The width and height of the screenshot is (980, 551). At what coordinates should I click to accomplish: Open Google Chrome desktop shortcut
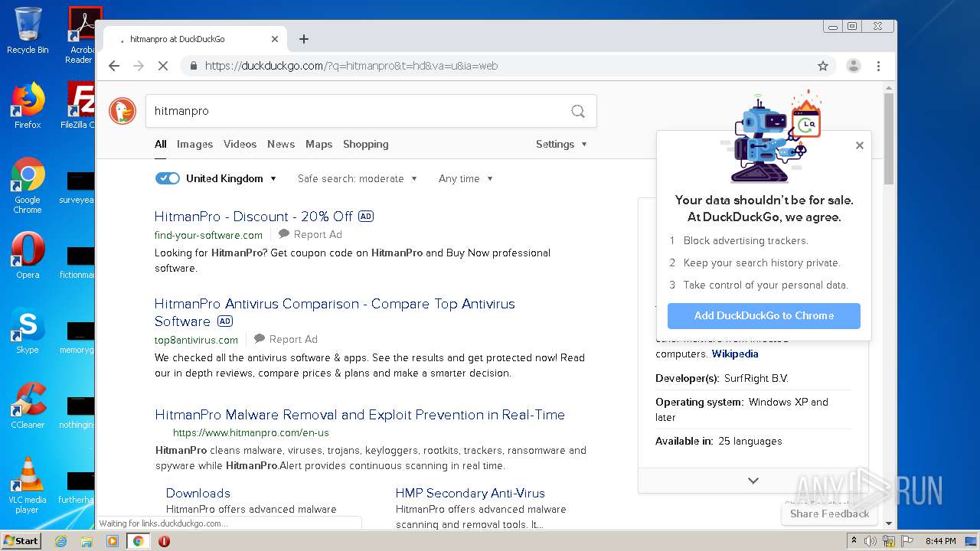(x=28, y=186)
